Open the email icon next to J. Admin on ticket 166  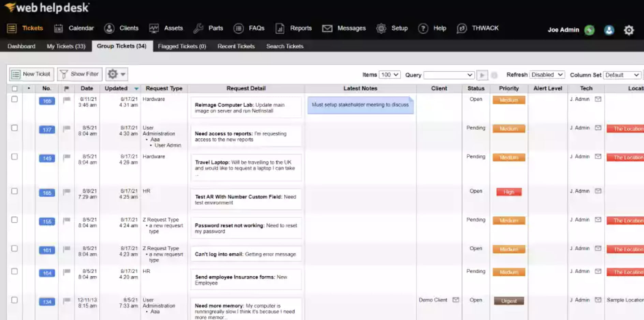coord(598,99)
